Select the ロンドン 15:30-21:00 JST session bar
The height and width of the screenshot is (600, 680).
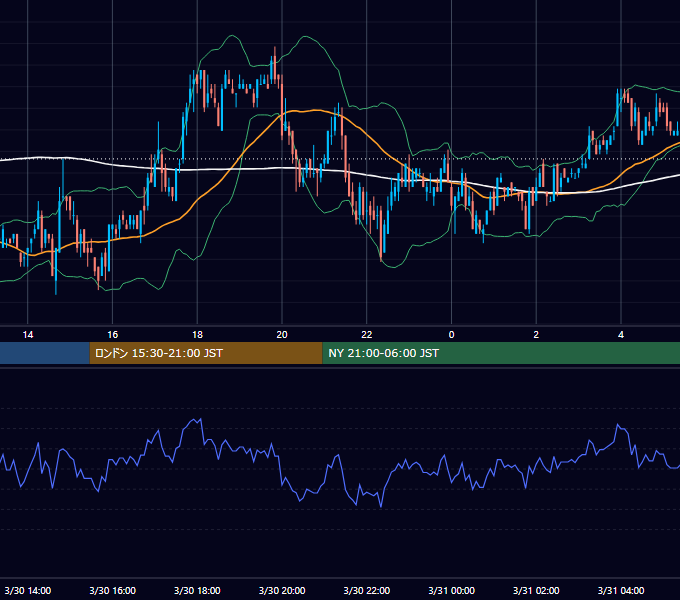(206, 353)
